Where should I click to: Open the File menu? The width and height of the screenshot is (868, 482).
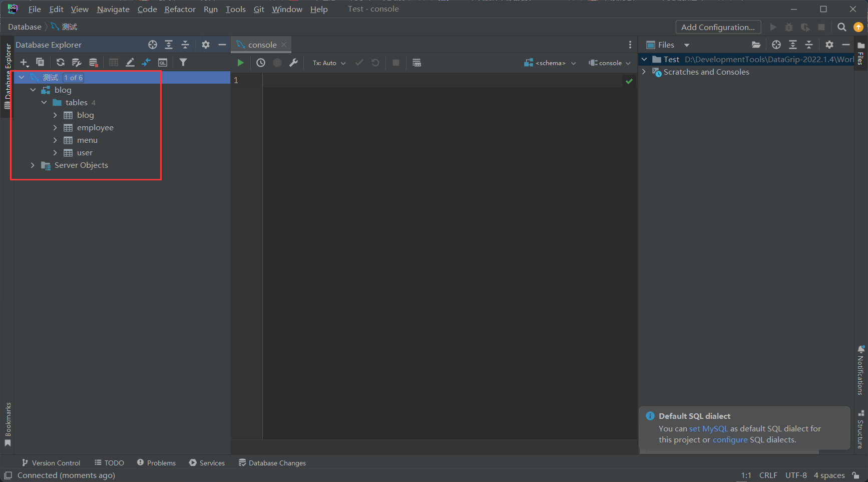35,9
